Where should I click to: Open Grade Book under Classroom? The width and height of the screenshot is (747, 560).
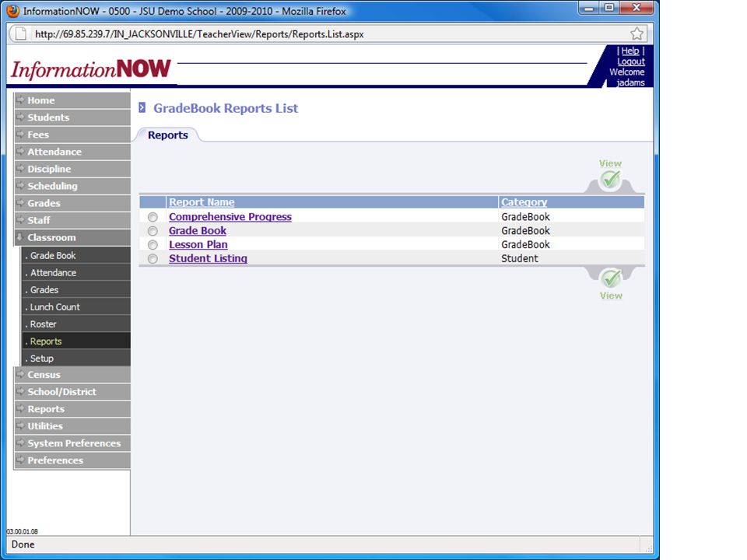pos(76,256)
